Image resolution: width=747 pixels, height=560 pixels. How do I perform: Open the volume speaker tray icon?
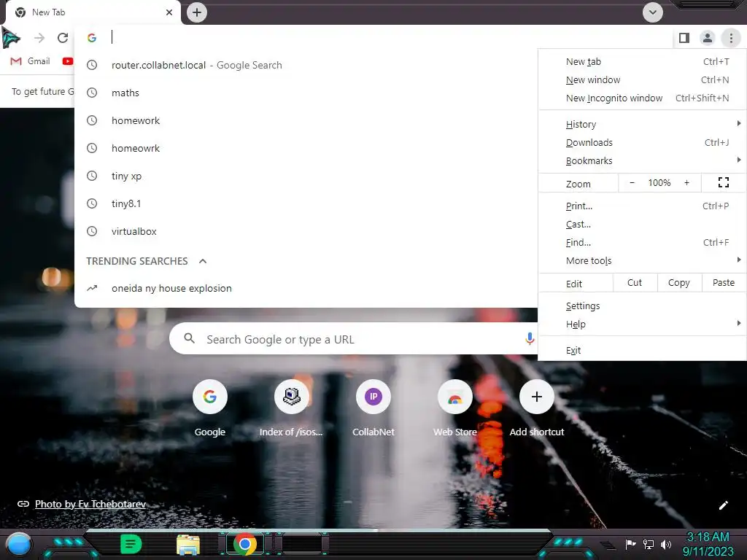[666, 544]
